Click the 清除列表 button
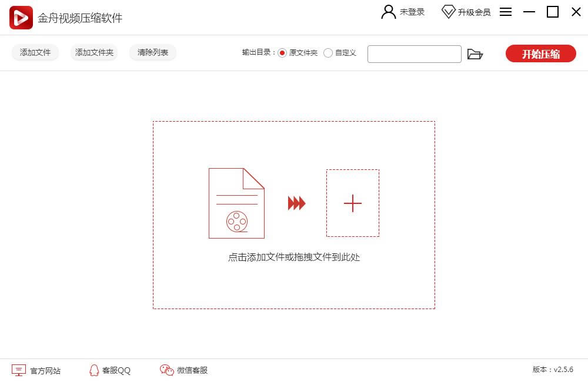 click(x=153, y=52)
